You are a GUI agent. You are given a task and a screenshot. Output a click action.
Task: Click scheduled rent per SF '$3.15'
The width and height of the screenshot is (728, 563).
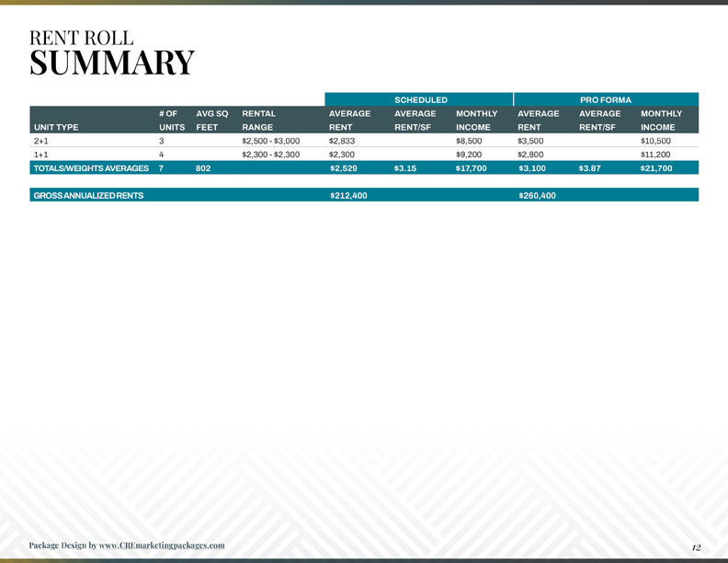click(405, 168)
